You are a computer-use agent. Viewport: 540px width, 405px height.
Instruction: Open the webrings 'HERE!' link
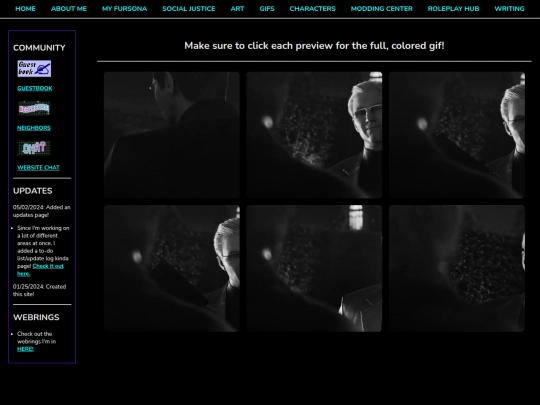pos(25,349)
